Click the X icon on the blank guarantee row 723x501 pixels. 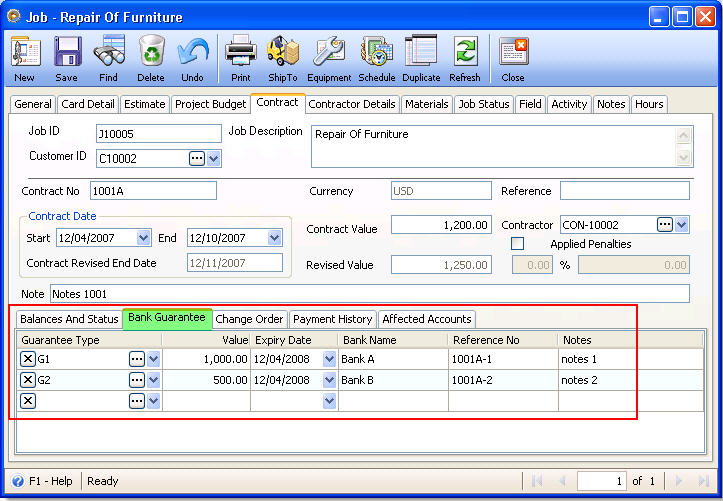click(28, 401)
